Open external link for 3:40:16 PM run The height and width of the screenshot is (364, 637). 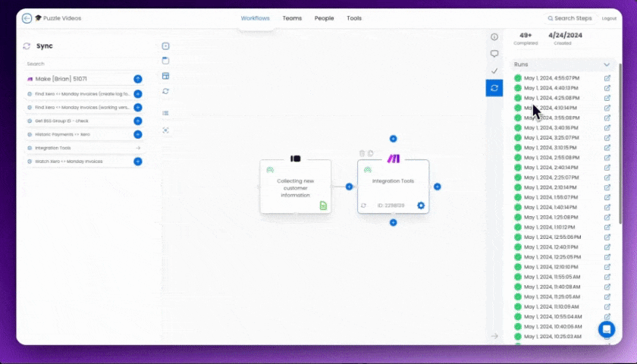click(607, 128)
